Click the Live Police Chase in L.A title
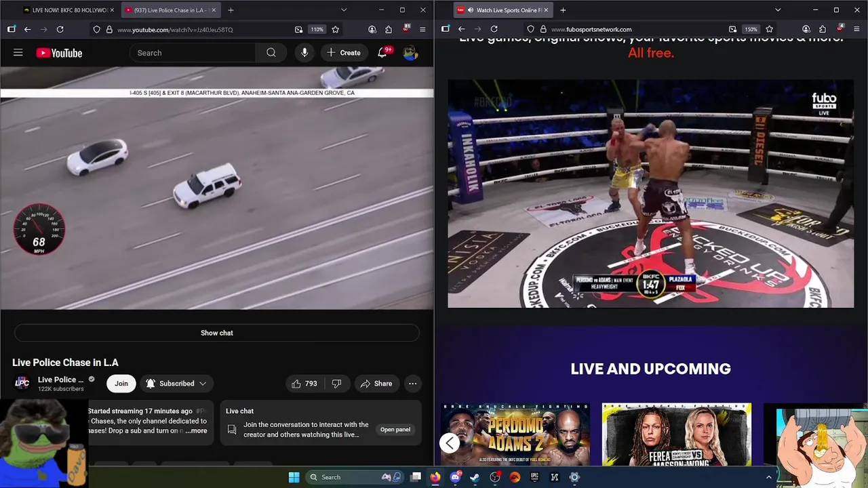Viewport: 868px width, 488px height. (65, 363)
